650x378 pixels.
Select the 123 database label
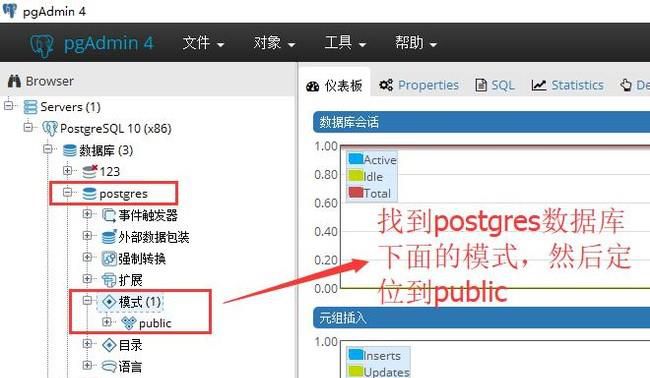(x=110, y=172)
